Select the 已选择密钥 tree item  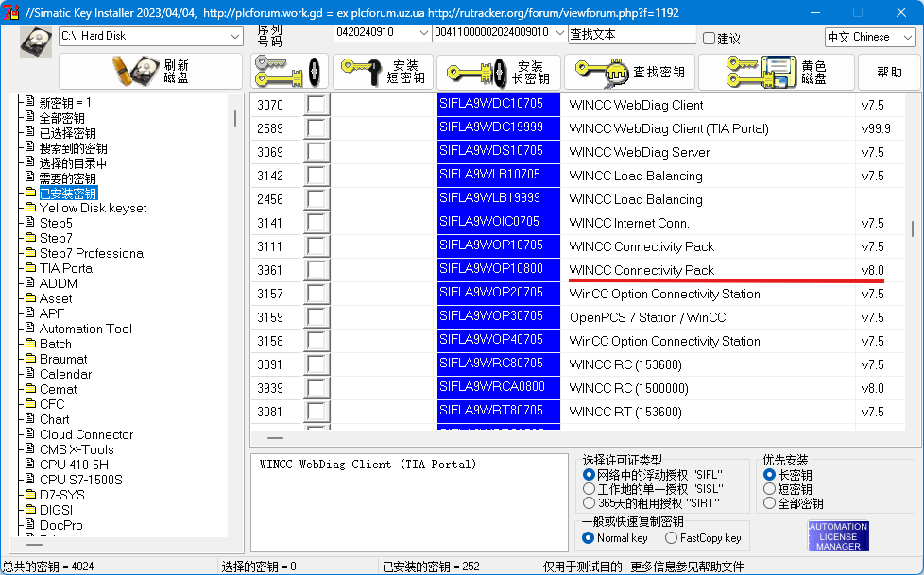pyautogui.click(x=67, y=133)
